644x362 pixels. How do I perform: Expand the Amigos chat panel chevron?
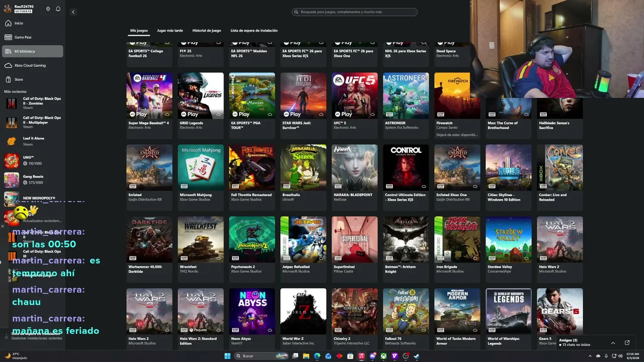tap(613, 343)
